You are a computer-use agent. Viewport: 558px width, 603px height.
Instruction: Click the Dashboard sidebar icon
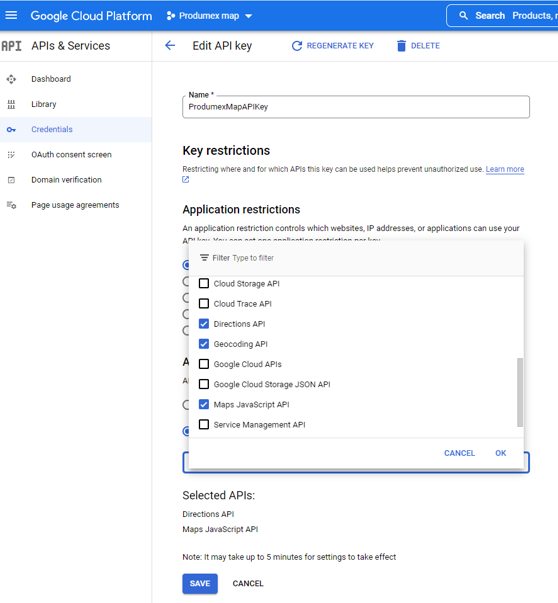[x=11, y=79]
